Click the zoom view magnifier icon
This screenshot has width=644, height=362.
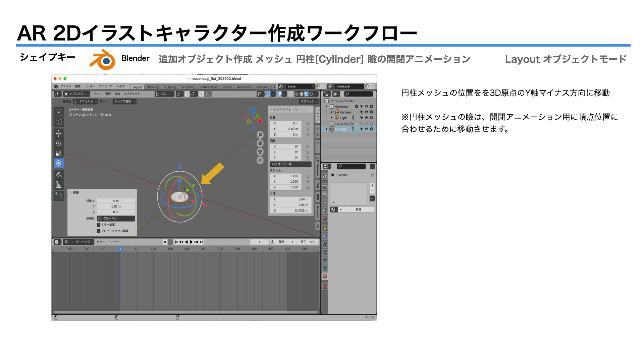coord(260,135)
